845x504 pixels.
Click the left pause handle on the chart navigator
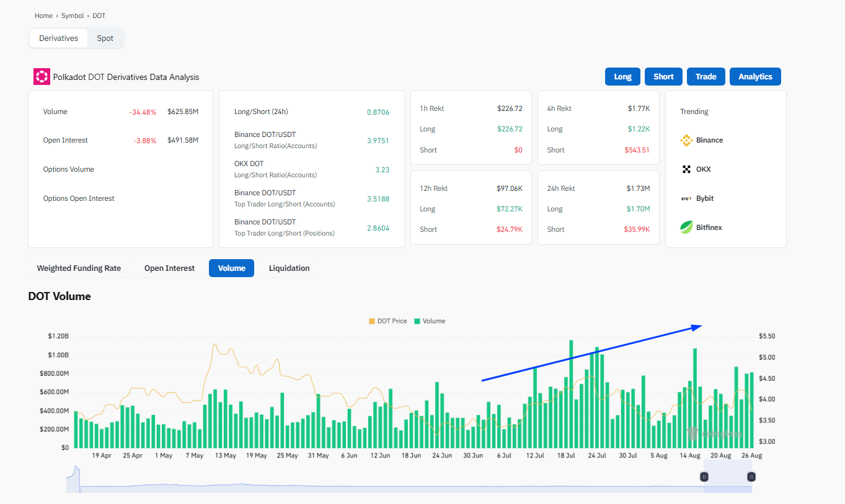coord(704,477)
